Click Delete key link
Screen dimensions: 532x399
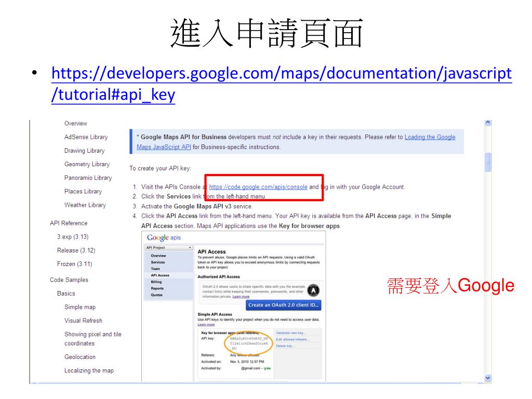(x=285, y=345)
